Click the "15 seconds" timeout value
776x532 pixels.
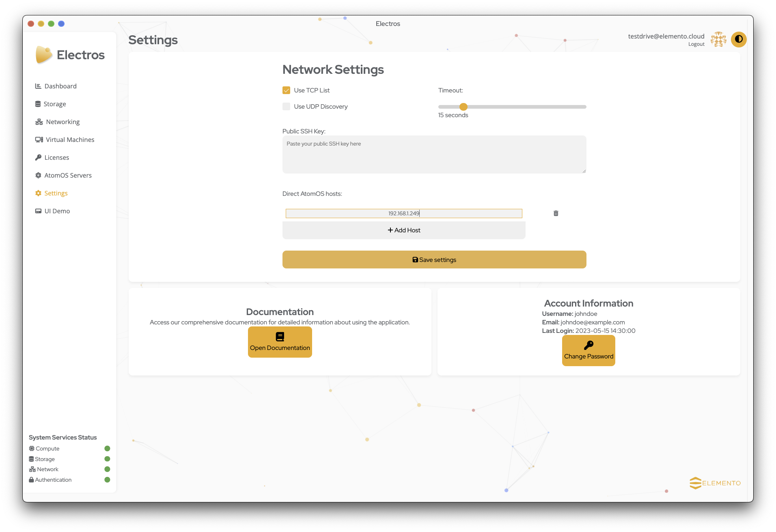[453, 115]
